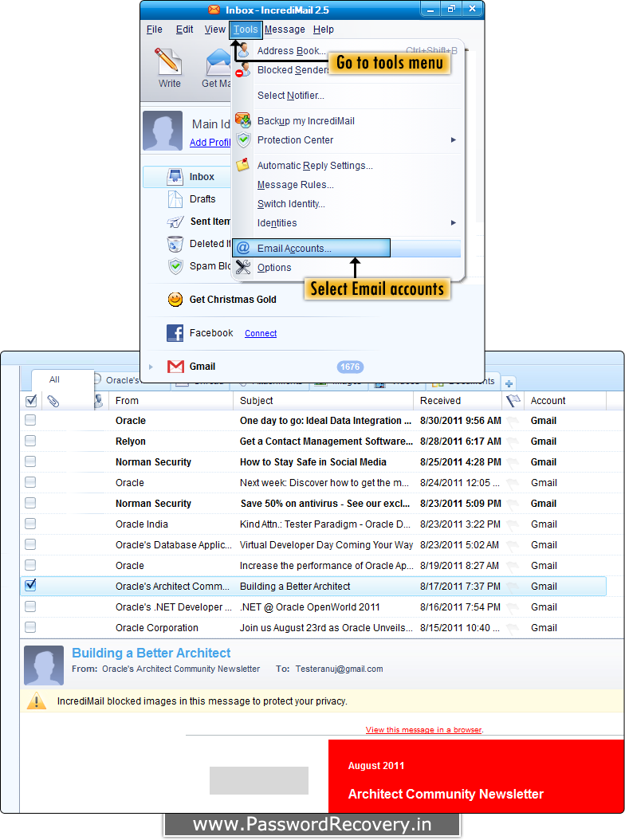Click Get Christmas Gold smiley icon

[175, 300]
